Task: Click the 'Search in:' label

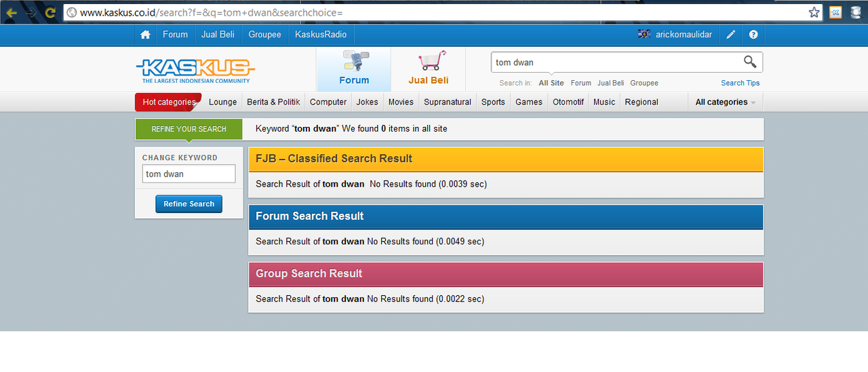Action: [515, 83]
